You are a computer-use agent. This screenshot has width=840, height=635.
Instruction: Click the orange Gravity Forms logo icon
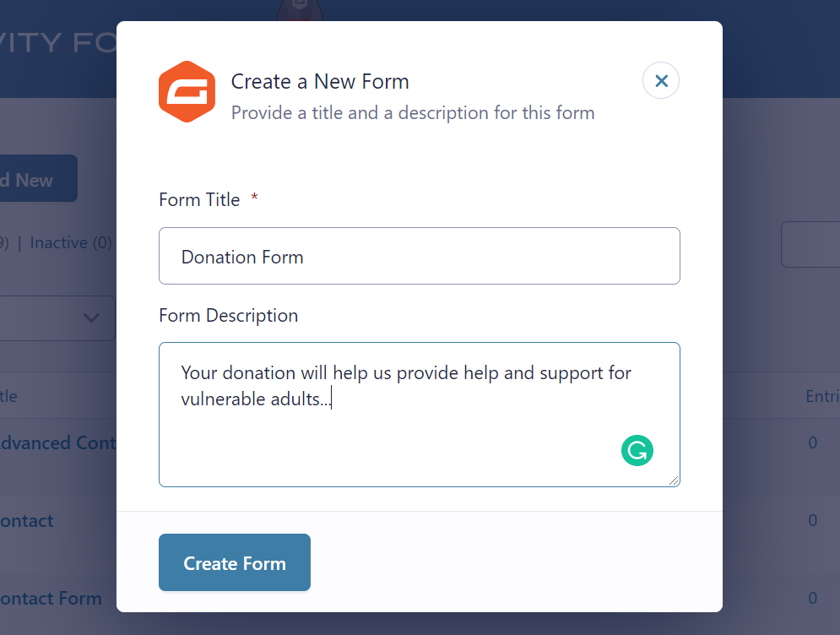tap(187, 92)
